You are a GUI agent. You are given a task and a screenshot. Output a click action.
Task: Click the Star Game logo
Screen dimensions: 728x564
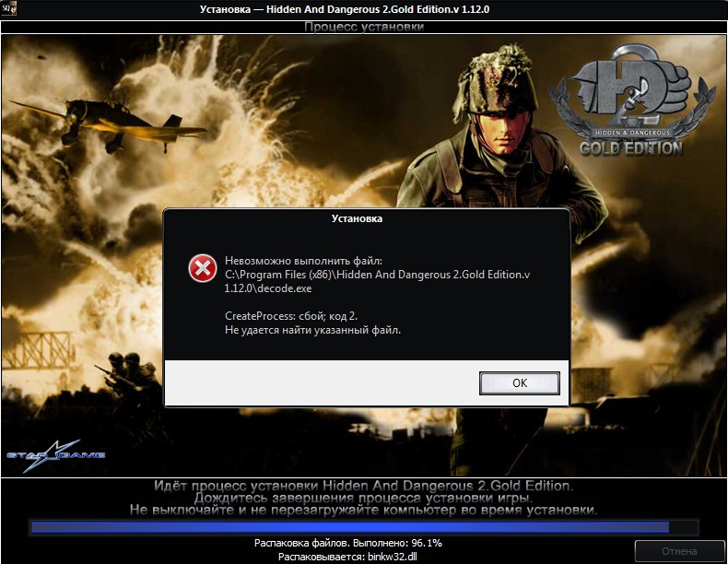(56, 453)
